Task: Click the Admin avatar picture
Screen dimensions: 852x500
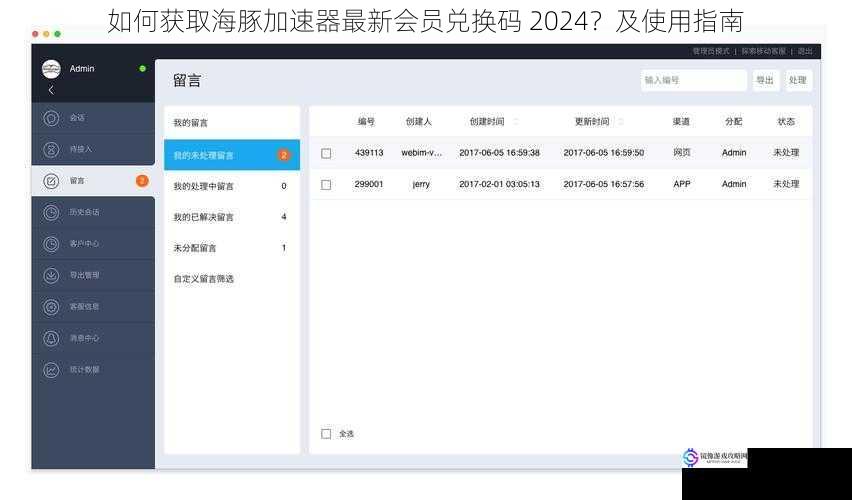Action: (51, 69)
